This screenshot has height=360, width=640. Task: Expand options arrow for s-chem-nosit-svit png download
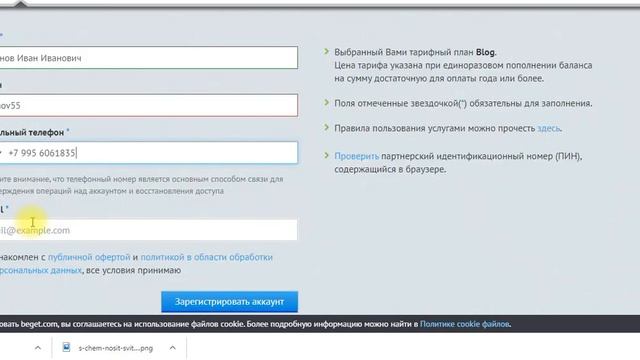173,348
